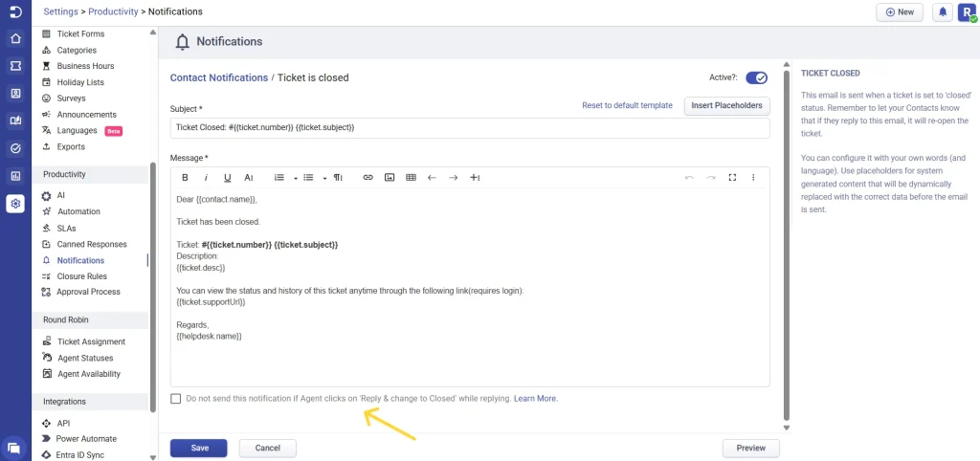Cancel editing the notification
Screen dimensions: 980x461
click(x=268, y=448)
